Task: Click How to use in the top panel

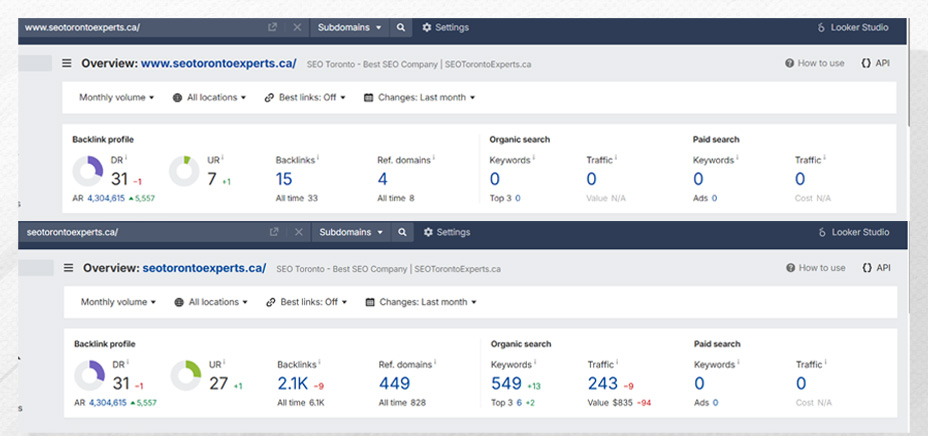Action: [x=814, y=63]
